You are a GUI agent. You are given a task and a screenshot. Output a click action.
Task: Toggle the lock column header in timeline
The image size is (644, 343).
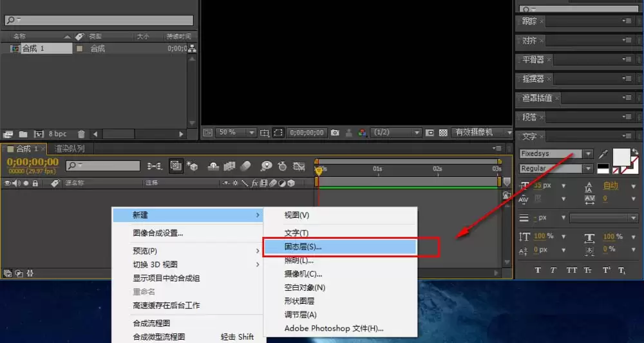[35, 183]
